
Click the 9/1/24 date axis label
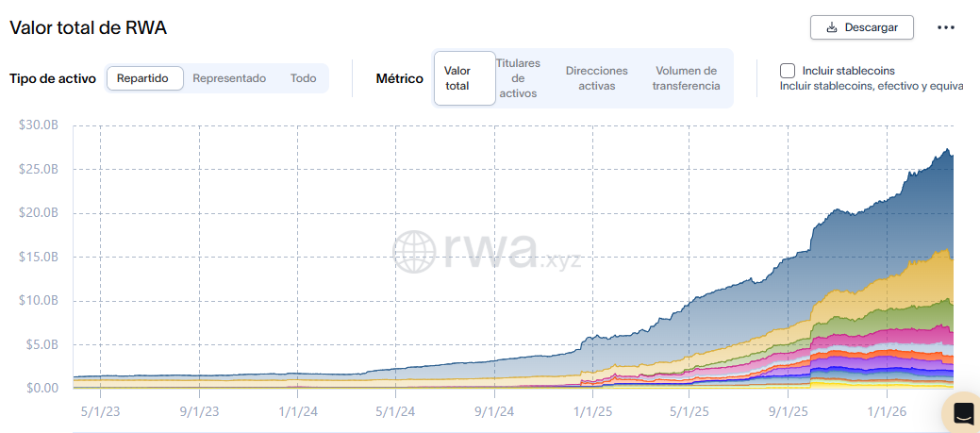(x=492, y=411)
